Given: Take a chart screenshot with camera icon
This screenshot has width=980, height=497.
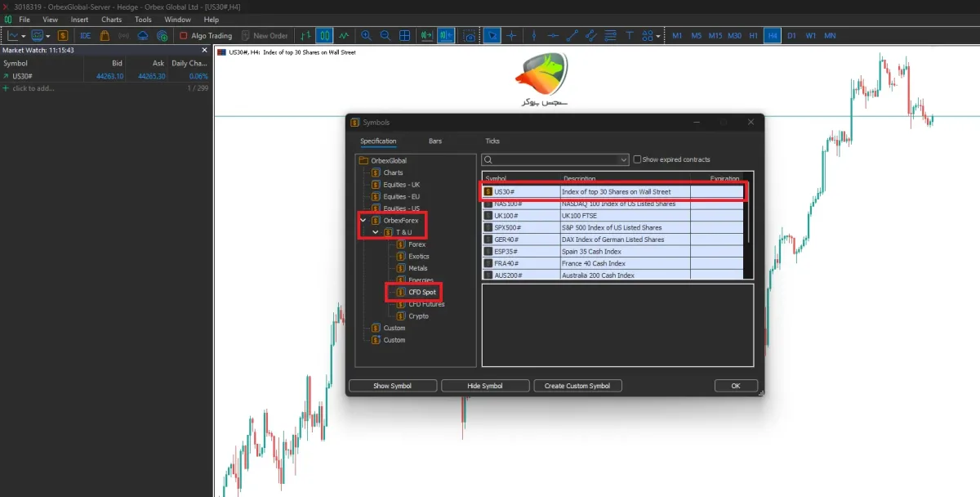Looking at the screenshot, I should pos(470,36).
